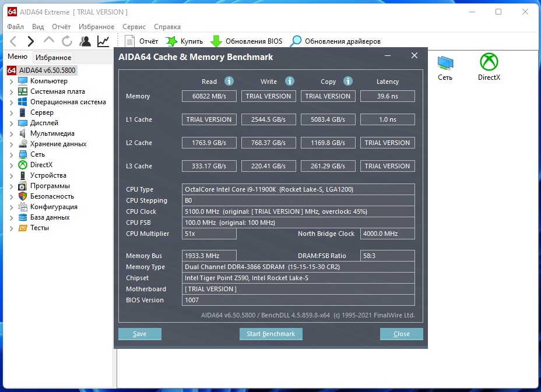541x392 pixels.
Task: Click the CPU Type field with i9-11900K
Action: pos(298,189)
